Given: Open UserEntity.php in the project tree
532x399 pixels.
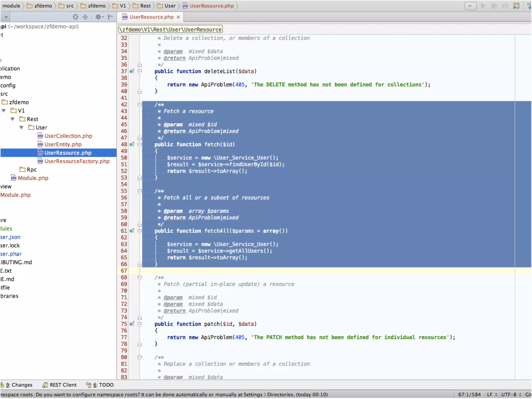Looking at the screenshot, I should (63, 144).
